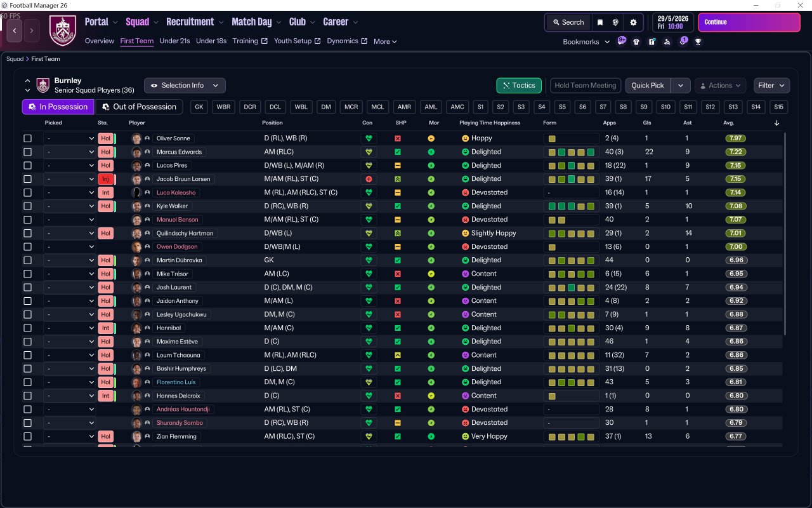Click the Burnley crest in the squad panel
Viewport: 812px width, 508px height.
pos(43,85)
